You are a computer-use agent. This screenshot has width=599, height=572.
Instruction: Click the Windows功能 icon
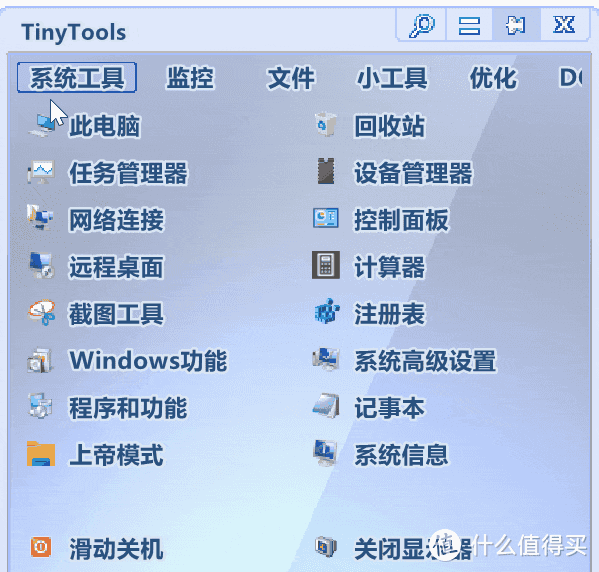pos(40,360)
